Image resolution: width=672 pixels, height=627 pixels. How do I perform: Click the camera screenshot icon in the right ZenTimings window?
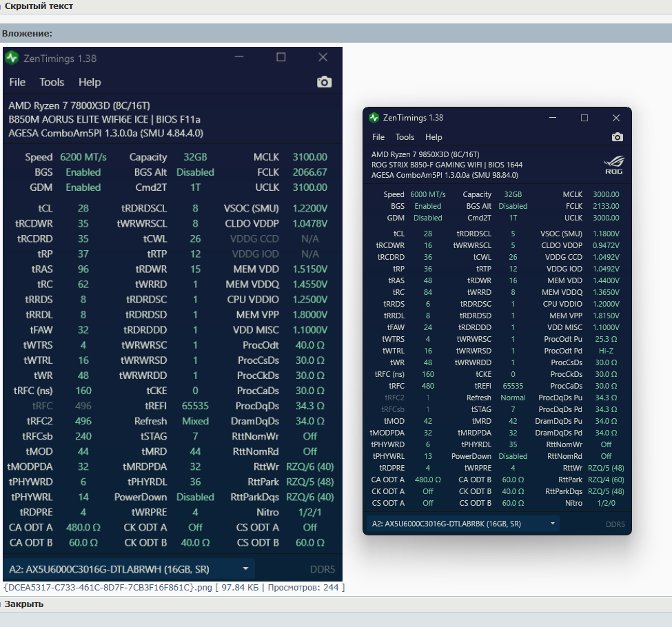point(617,136)
